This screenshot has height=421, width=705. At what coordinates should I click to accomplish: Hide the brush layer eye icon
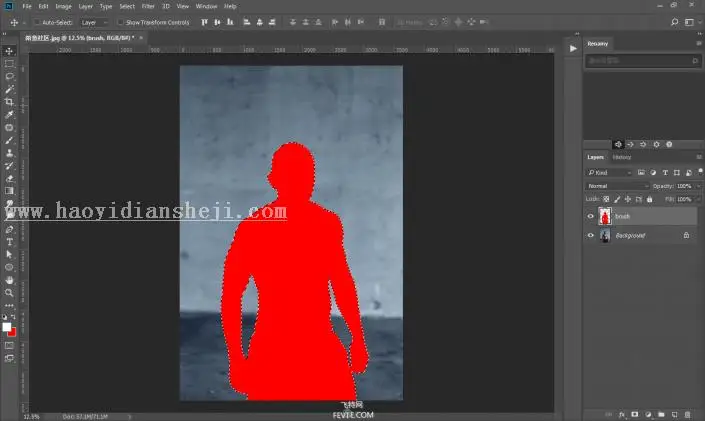pos(591,216)
